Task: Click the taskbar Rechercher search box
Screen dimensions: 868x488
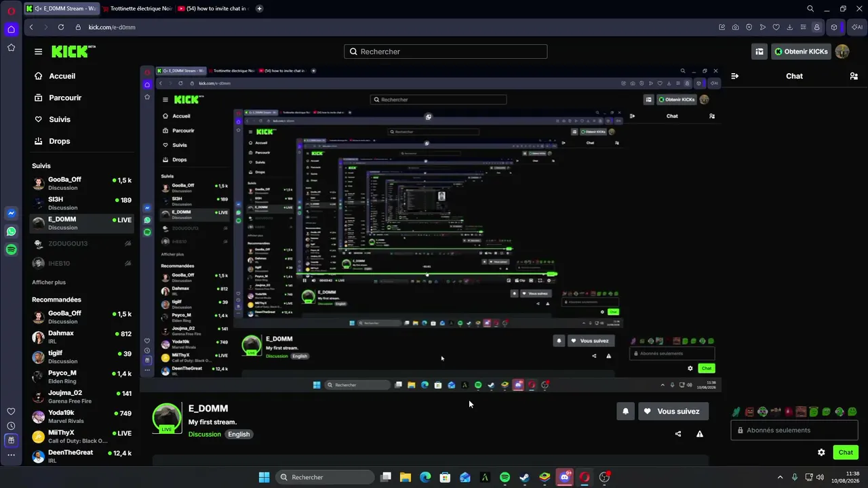Action: click(325, 477)
